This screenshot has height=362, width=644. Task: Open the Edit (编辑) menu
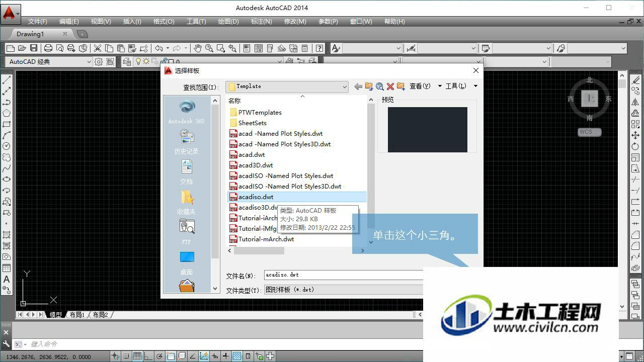point(69,22)
